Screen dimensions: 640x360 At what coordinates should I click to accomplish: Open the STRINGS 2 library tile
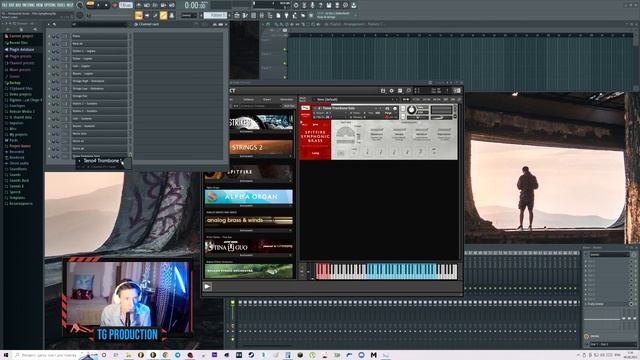click(261, 147)
